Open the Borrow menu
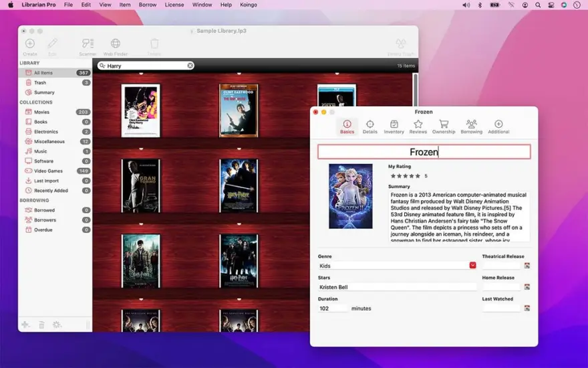588x368 pixels. tap(148, 5)
